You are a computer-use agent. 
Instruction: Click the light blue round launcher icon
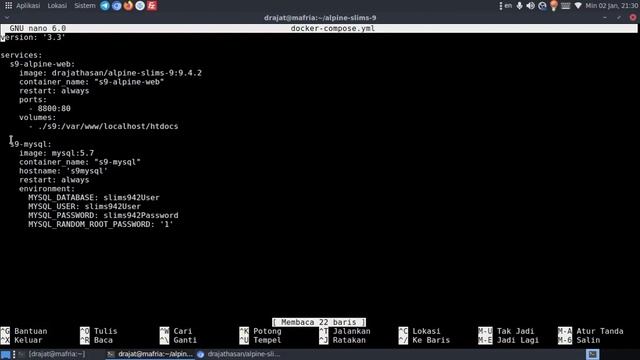(140, 6)
